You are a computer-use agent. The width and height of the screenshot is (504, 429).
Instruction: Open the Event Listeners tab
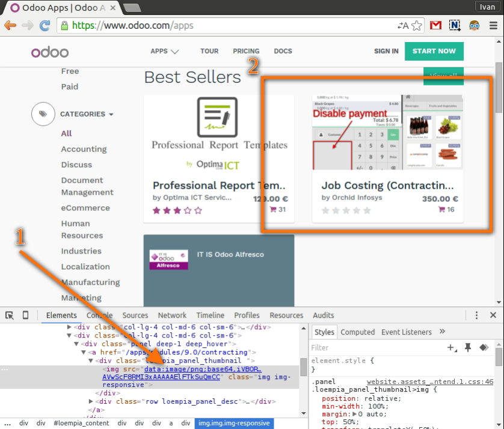(x=407, y=332)
